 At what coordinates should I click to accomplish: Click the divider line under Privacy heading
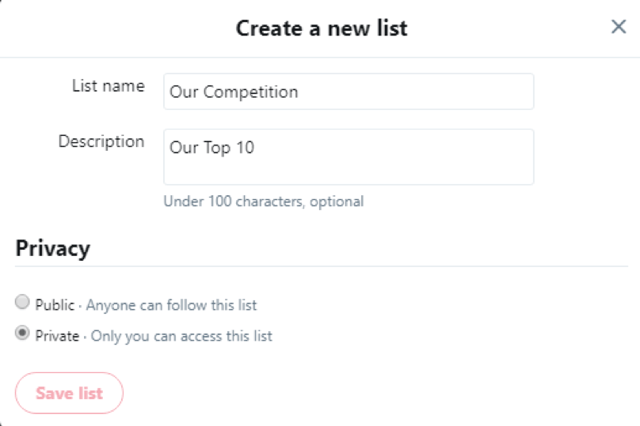(320, 267)
